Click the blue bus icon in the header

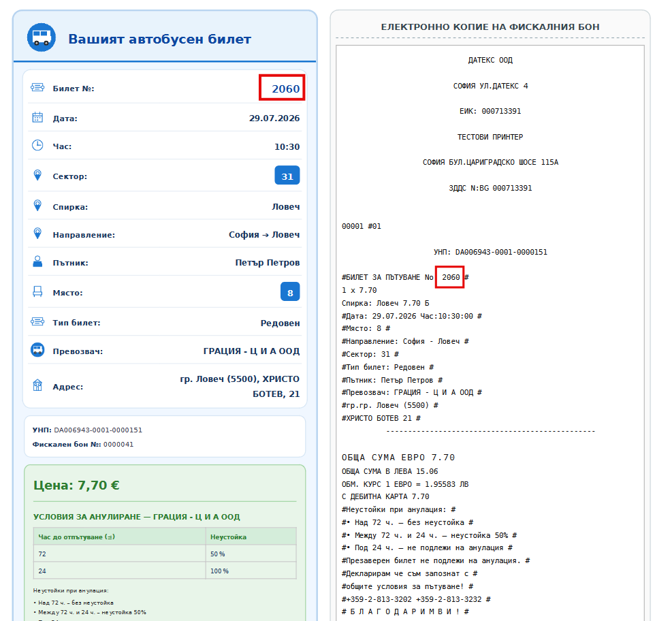tap(42, 37)
